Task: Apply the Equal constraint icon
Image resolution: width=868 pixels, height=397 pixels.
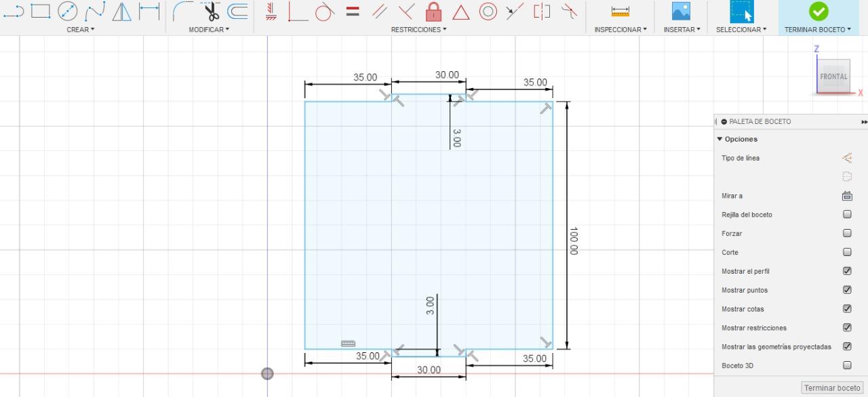Action: point(353,11)
